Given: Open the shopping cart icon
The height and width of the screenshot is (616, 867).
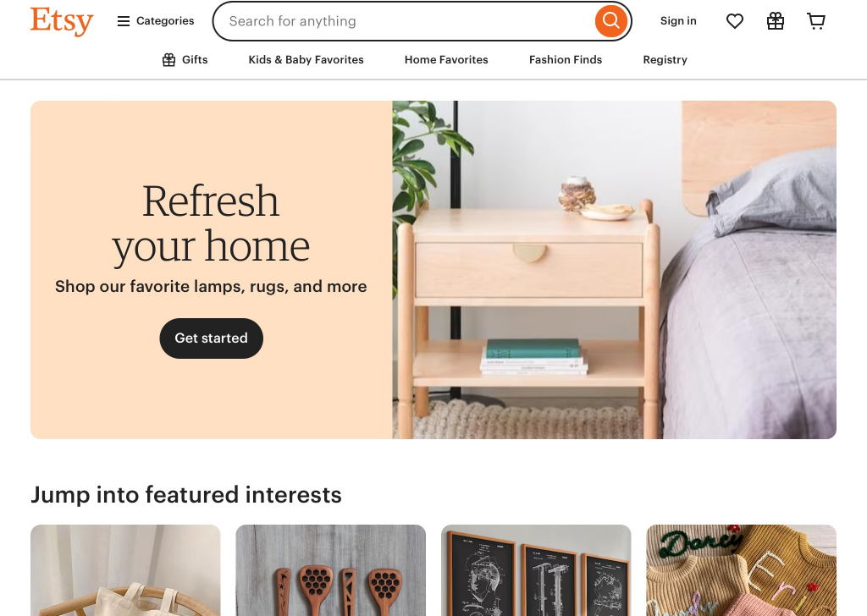Looking at the screenshot, I should tap(816, 21).
